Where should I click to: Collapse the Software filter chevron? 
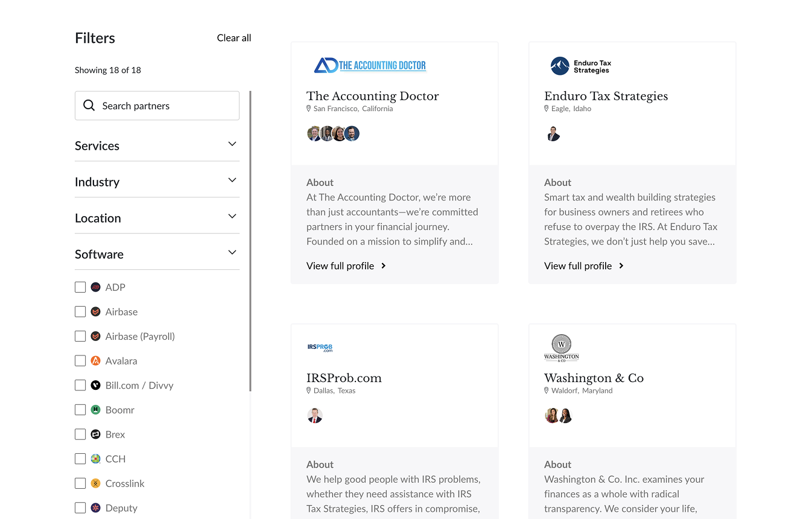pyautogui.click(x=232, y=252)
